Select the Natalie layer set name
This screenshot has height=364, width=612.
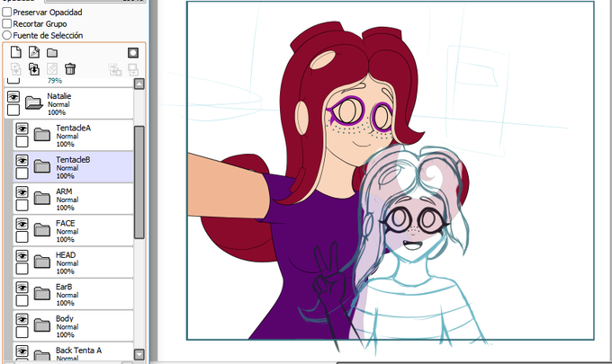click(58, 96)
